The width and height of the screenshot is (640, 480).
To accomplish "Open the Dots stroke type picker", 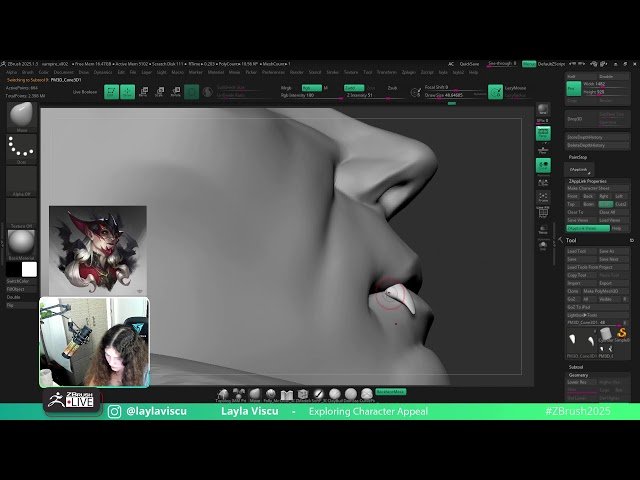I will 21,150.
